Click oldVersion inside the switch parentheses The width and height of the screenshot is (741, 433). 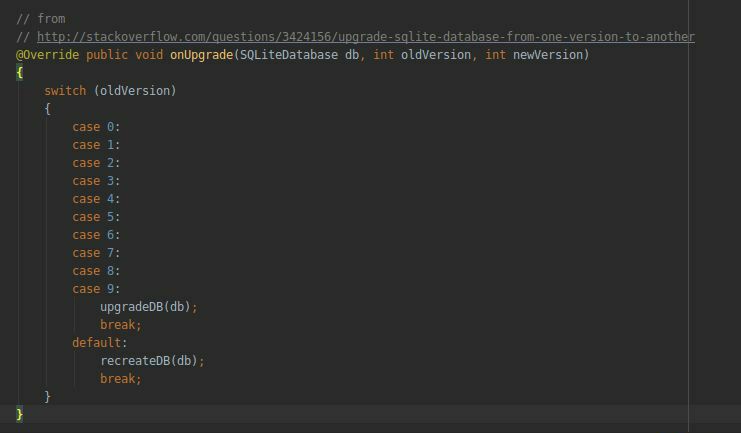click(x=135, y=91)
